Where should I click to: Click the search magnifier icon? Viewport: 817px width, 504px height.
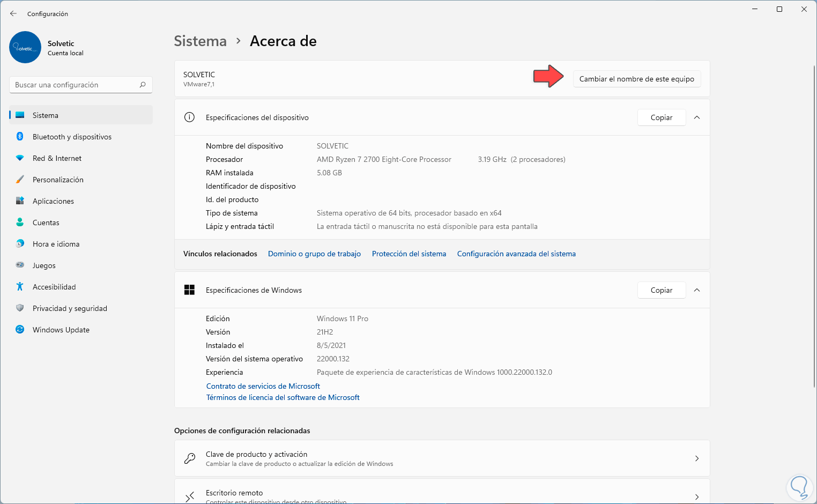point(143,85)
